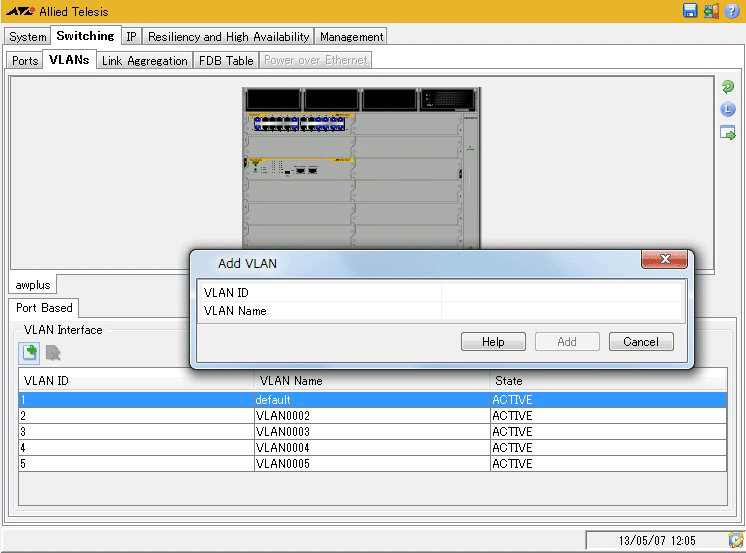
Task: Select the VLAN0003 row in the table
Action: [x=372, y=432]
